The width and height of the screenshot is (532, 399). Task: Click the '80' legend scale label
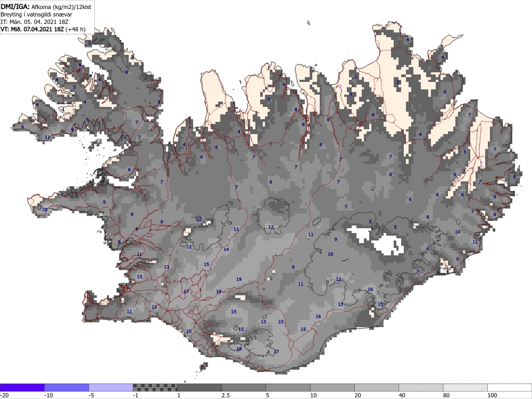[x=446, y=395]
